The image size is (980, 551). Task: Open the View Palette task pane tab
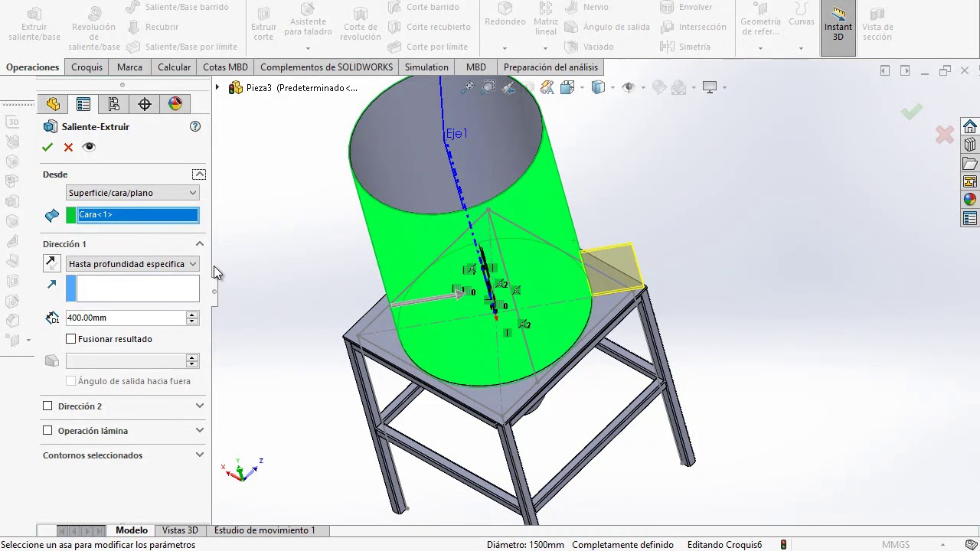(x=970, y=181)
